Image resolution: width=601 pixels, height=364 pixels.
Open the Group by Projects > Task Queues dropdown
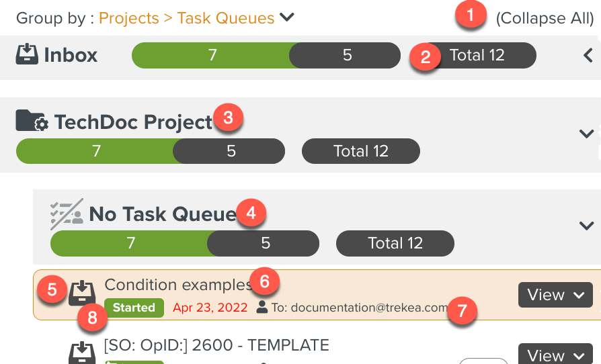point(287,18)
